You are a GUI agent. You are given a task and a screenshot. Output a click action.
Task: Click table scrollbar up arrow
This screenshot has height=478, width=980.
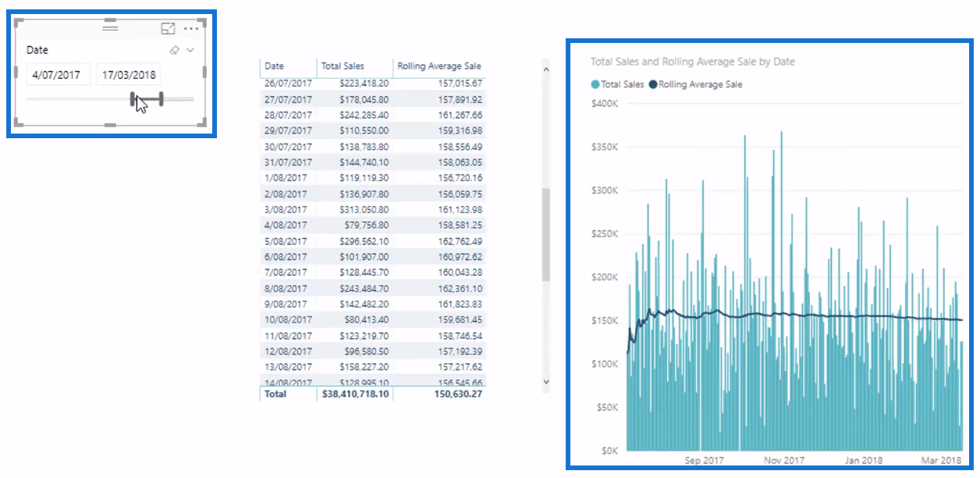(545, 70)
